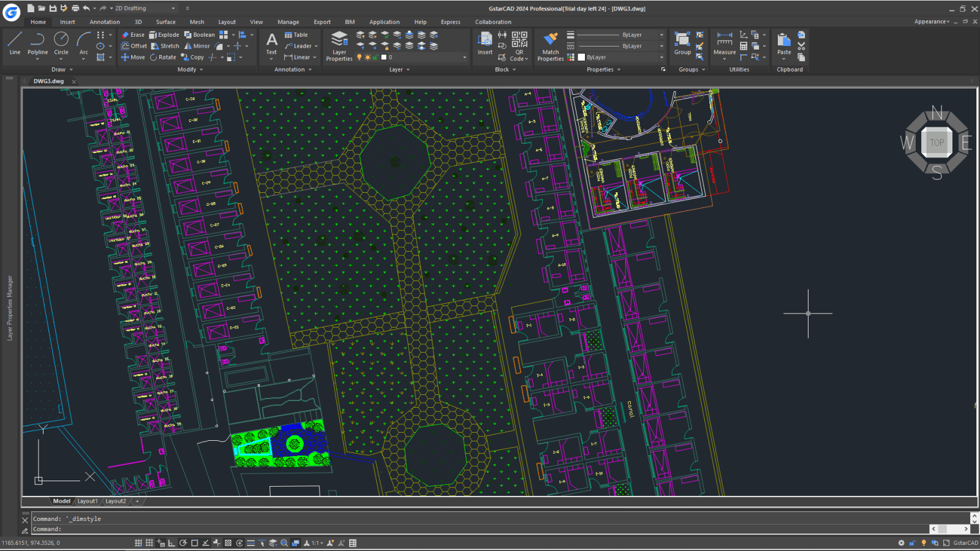980x551 pixels.
Task: Turn on all layers with the bulb icon
Action: [358, 56]
